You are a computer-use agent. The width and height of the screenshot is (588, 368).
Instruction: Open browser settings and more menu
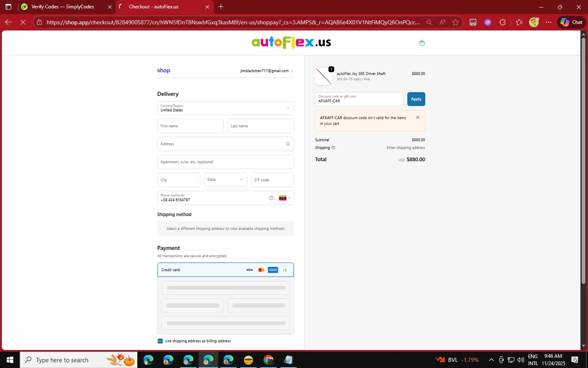(x=548, y=22)
